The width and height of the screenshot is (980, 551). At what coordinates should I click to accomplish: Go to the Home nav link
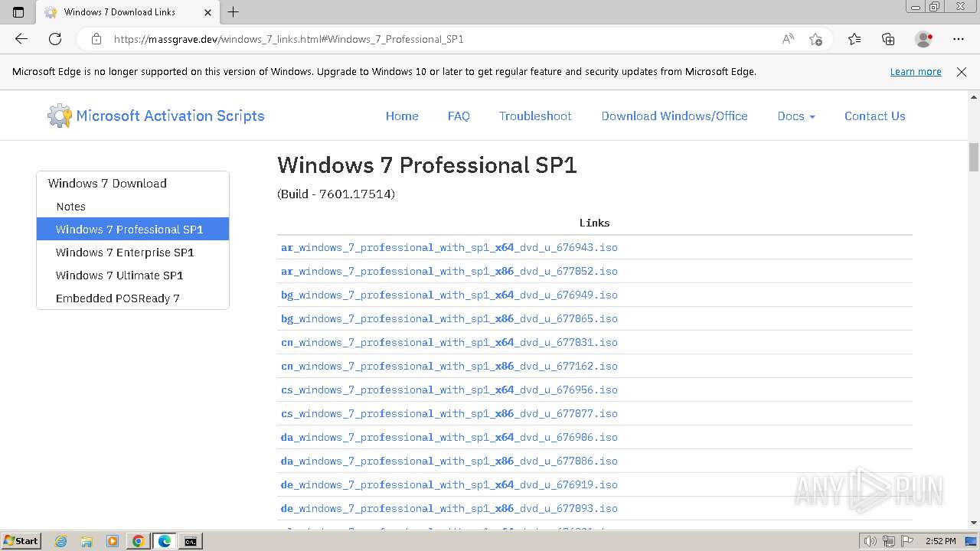402,116
